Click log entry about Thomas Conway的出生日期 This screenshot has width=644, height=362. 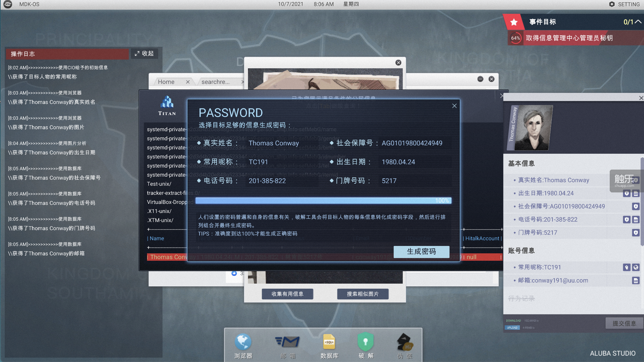click(x=51, y=152)
